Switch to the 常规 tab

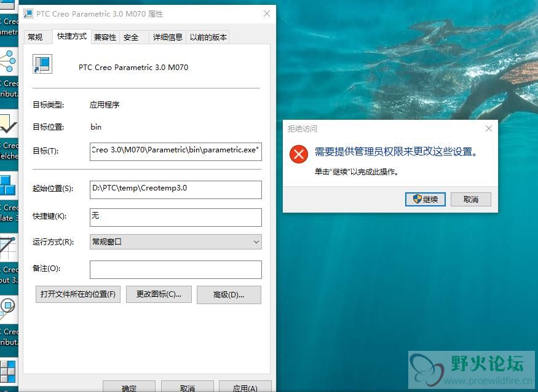coord(35,37)
